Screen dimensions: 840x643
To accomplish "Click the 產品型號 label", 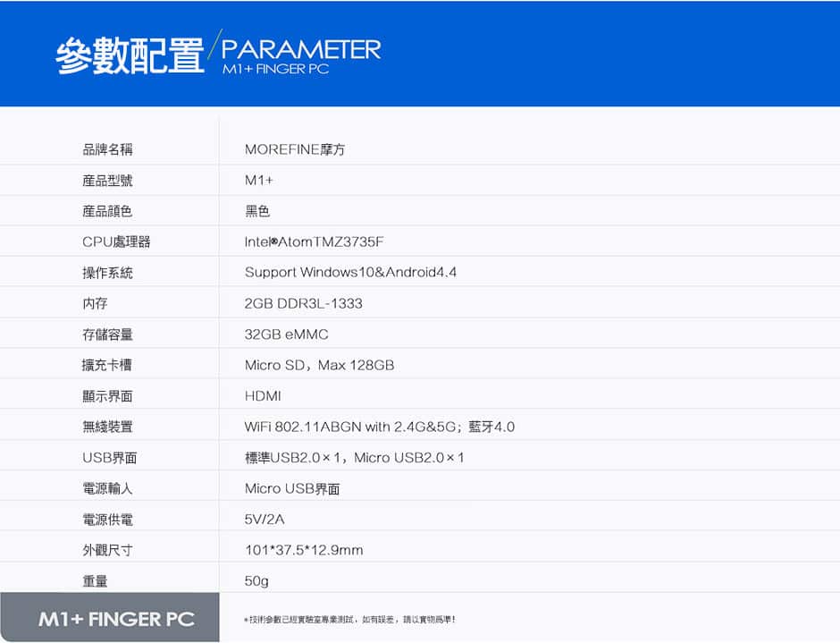I will (x=107, y=180).
